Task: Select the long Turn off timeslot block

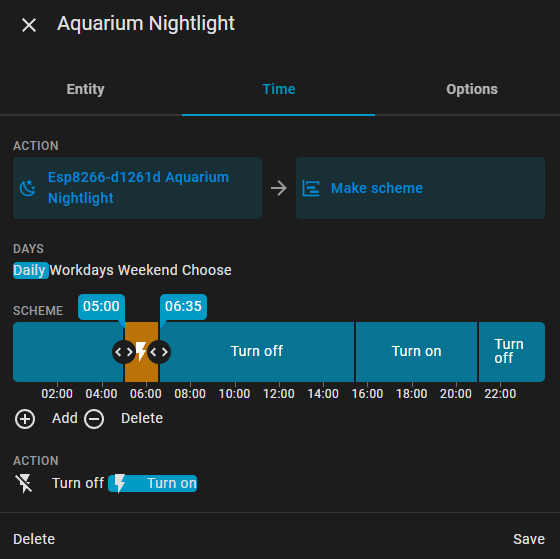Action: pos(257,352)
